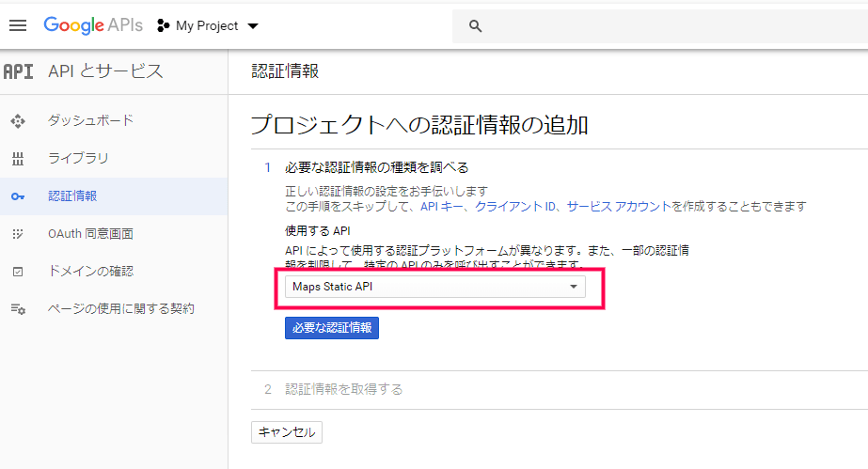Click step 2 認証情報を取得する heading
The width and height of the screenshot is (868, 469).
(344, 389)
